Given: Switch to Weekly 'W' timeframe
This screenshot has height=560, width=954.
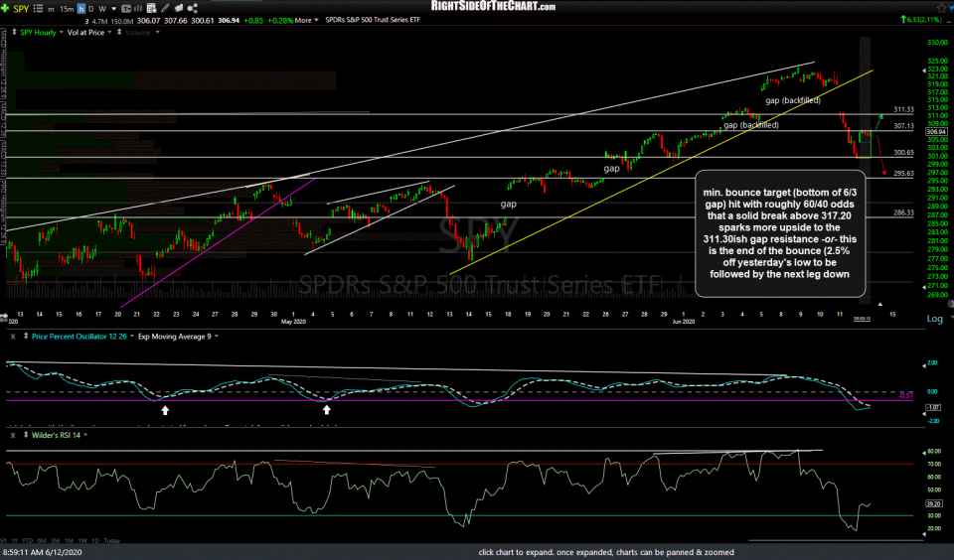Looking at the screenshot, I should click(102, 9).
